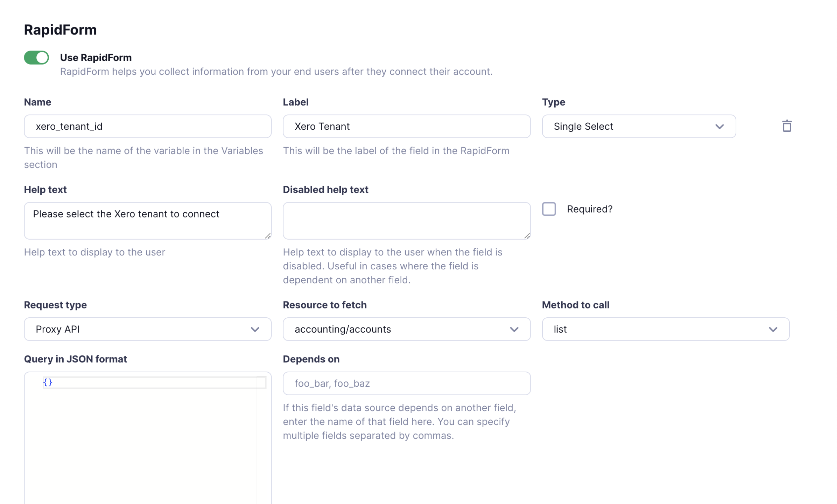This screenshot has width=837, height=504.
Task: Click the chevron on the Request type dropdown
Action: [x=256, y=329]
